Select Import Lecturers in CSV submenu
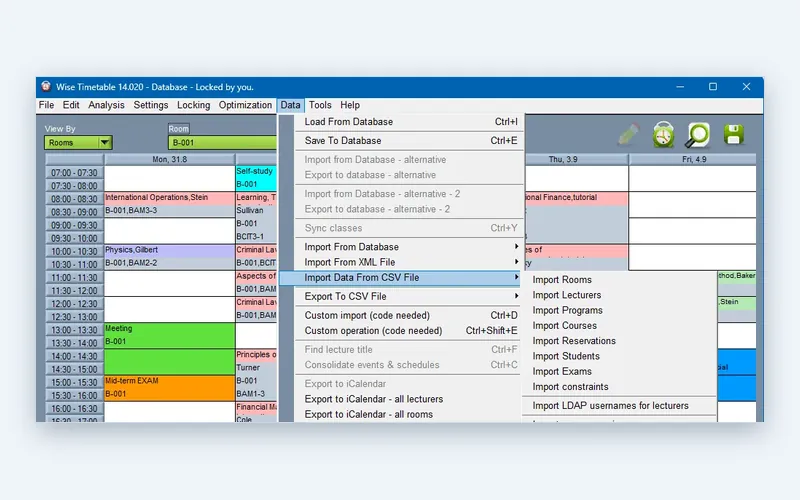 [x=620, y=295]
